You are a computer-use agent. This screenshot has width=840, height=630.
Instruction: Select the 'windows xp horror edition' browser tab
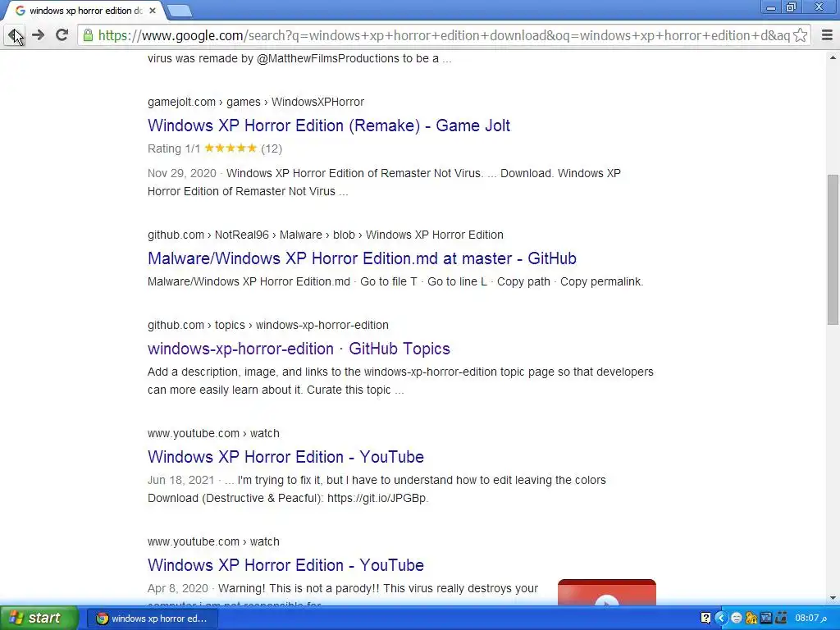(85, 11)
